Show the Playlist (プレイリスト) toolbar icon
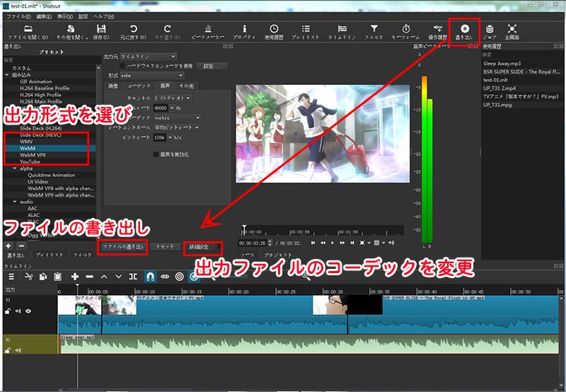The width and height of the screenshot is (566, 392). coord(306,29)
